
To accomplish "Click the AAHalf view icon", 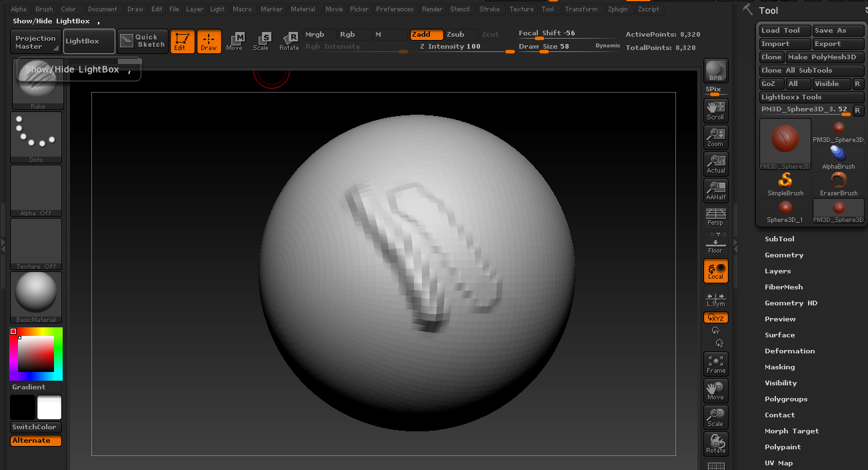I will [x=716, y=191].
